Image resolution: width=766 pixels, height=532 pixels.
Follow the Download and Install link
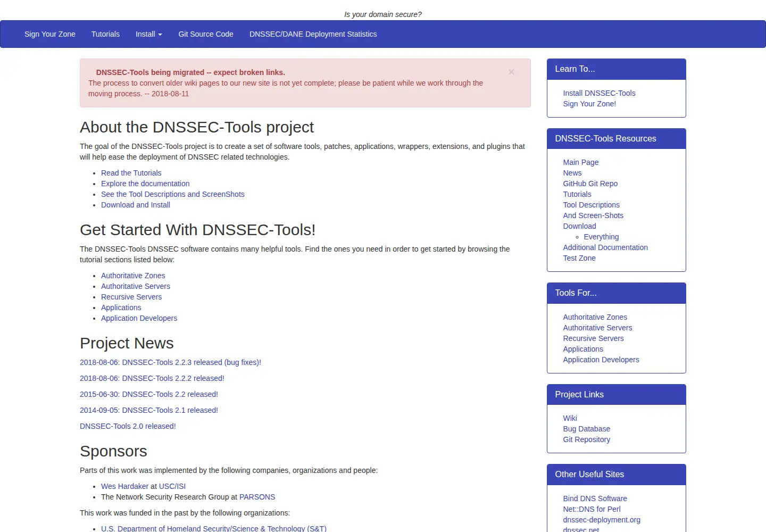point(136,205)
